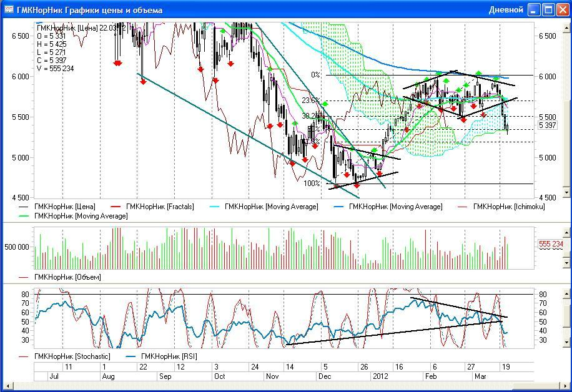Minimize the ГМКНорНик chart window
Viewport: 572px width, 392px height.
coord(534,10)
